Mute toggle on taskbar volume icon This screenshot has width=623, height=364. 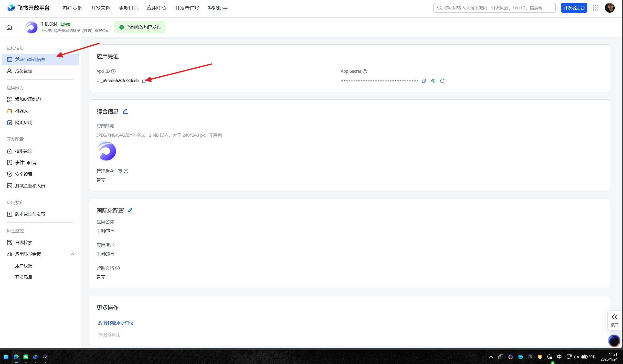tap(576, 357)
